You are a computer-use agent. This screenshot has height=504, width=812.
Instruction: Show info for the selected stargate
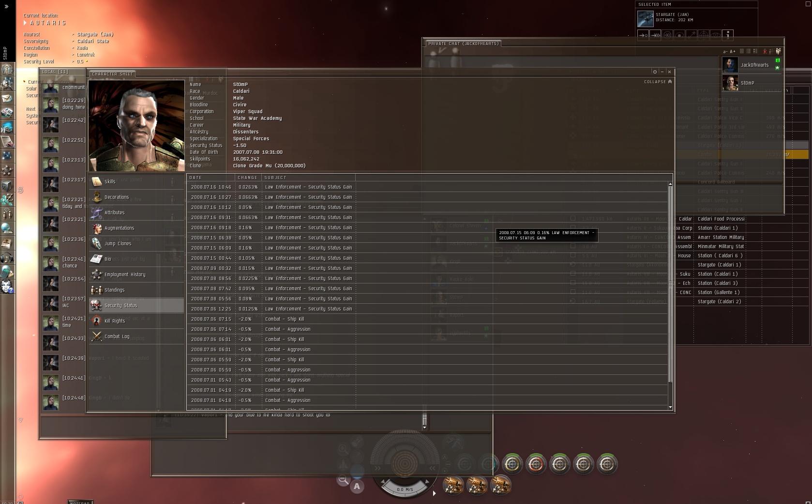pos(728,35)
